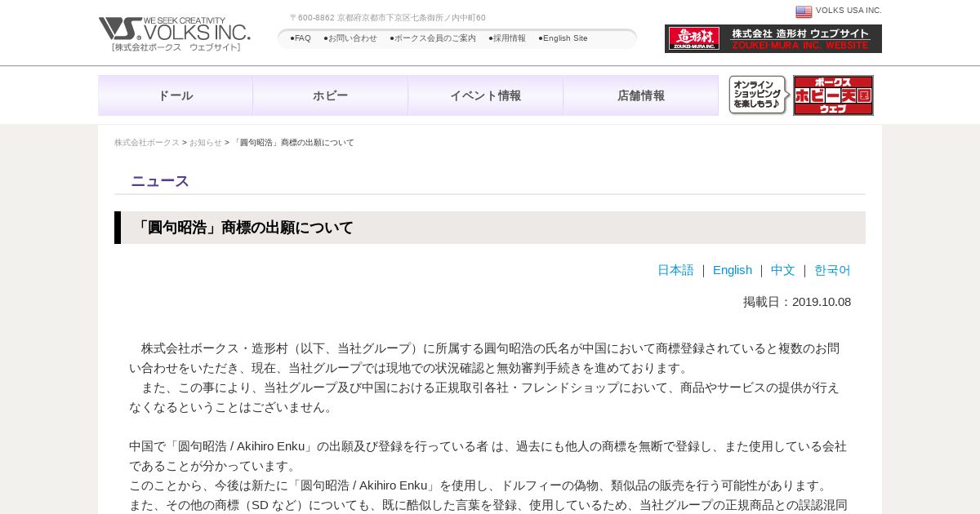980x514 pixels.
Task: Open お問い合わせ contact link
Action: click(x=350, y=38)
